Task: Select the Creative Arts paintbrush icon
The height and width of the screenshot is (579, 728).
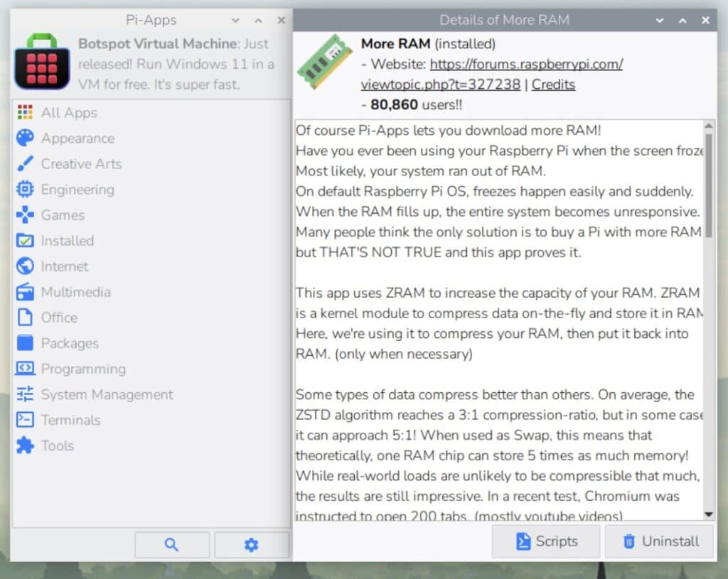Action: (x=25, y=163)
